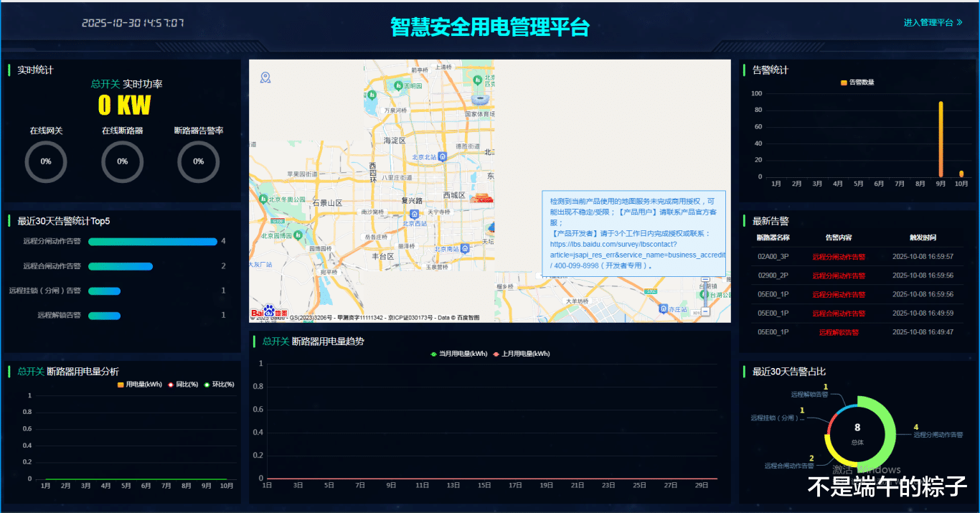The height and width of the screenshot is (513, 980).
Task: Click the 智慧安全用电管理平台 title
Action: tap(490, 27)
